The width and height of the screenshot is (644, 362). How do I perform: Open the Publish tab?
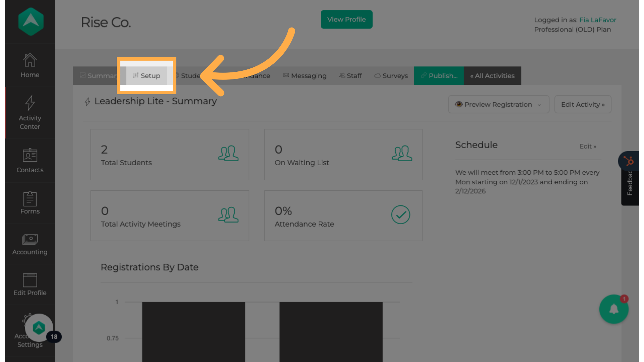coord(439,76)
